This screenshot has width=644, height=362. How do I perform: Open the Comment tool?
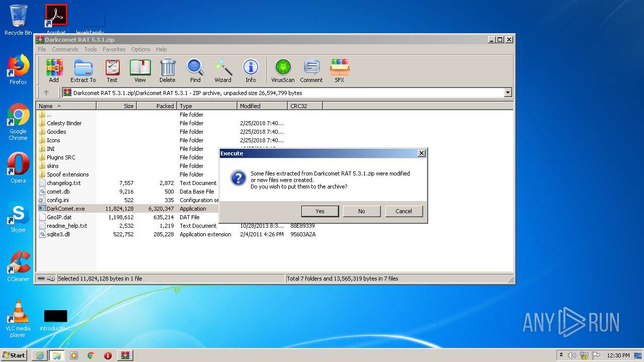(311, 70)
